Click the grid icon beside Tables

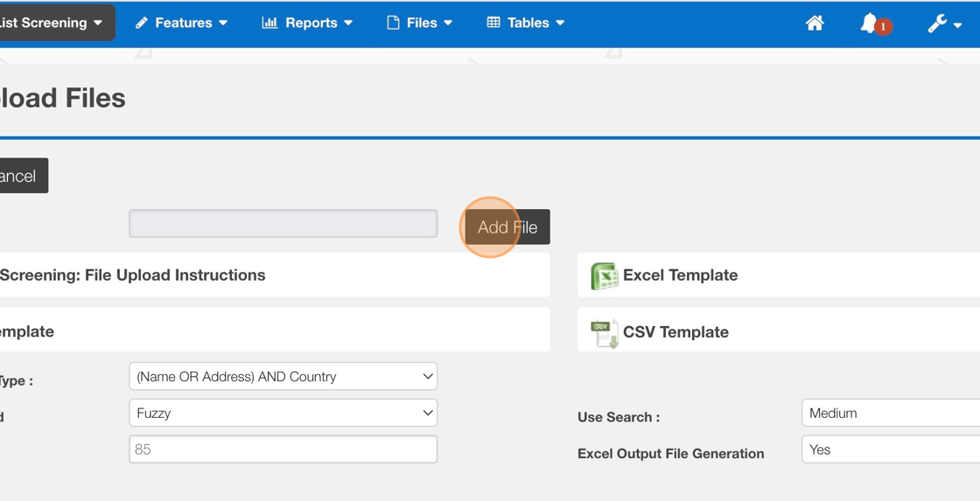click(493, 23)
